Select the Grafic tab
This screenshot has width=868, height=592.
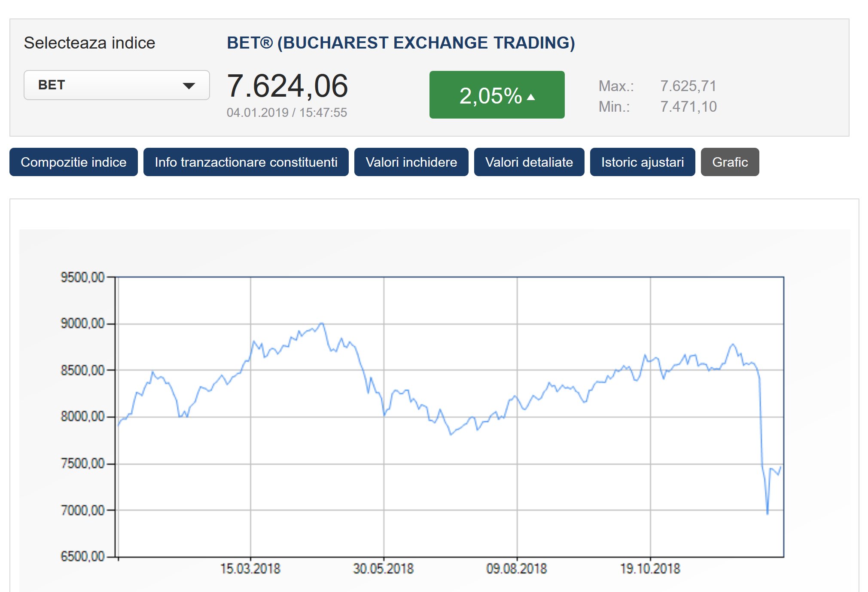pyautogui.click(x=730, y=162)
